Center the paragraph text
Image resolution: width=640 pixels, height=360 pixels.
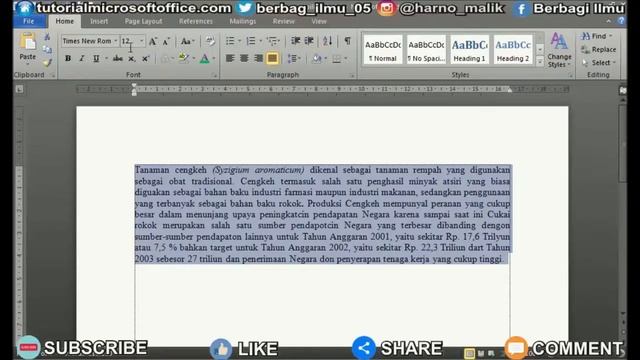[x=244, y=59]
